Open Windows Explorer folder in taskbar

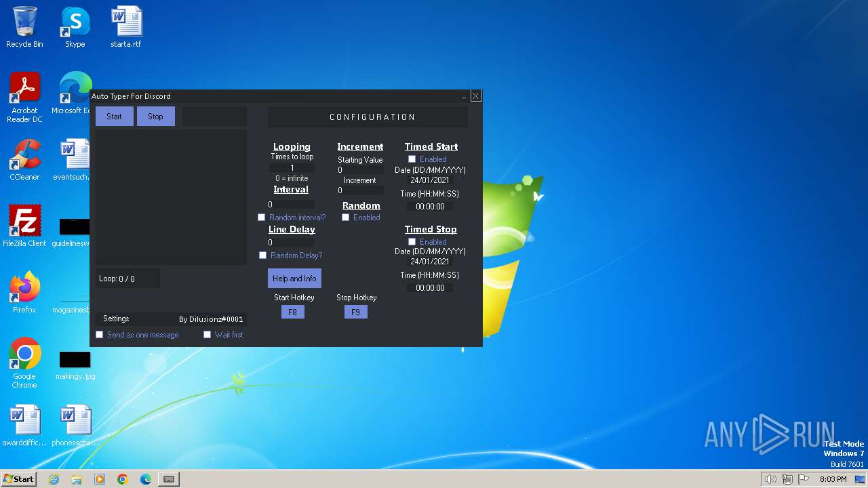click(x=77, y=479)
